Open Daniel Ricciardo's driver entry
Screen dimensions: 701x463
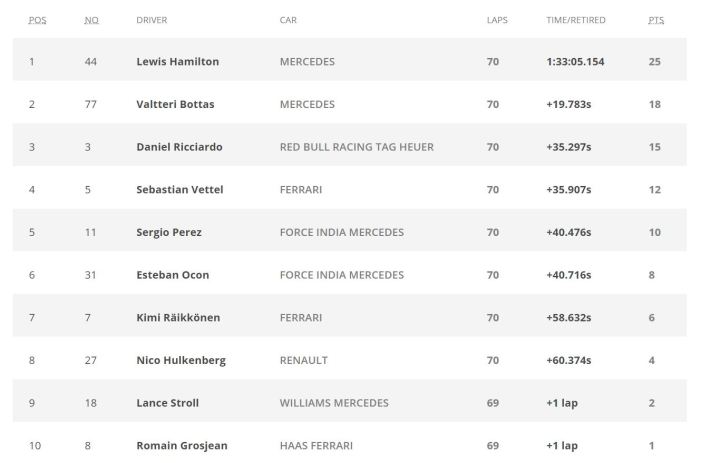point(179,147)
